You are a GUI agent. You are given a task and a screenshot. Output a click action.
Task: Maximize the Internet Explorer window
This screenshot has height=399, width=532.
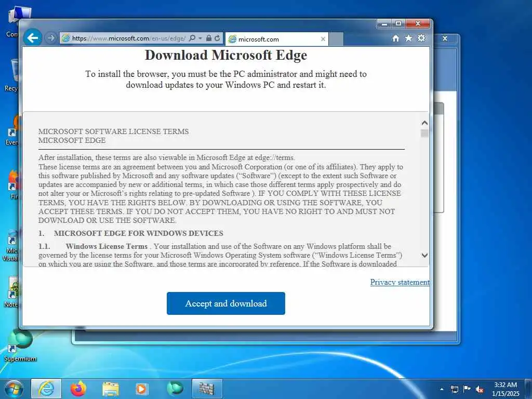(398, 24)
